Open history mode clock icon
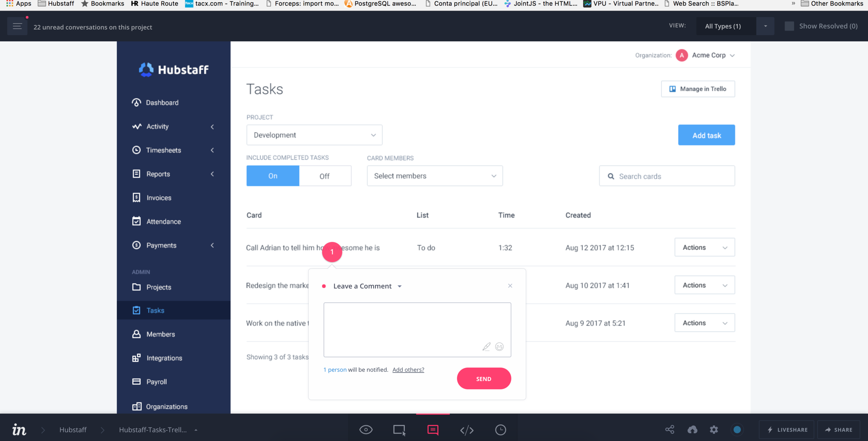Image resolution: width=868 pixels, height=441 pixels. (x=500, y=430)
